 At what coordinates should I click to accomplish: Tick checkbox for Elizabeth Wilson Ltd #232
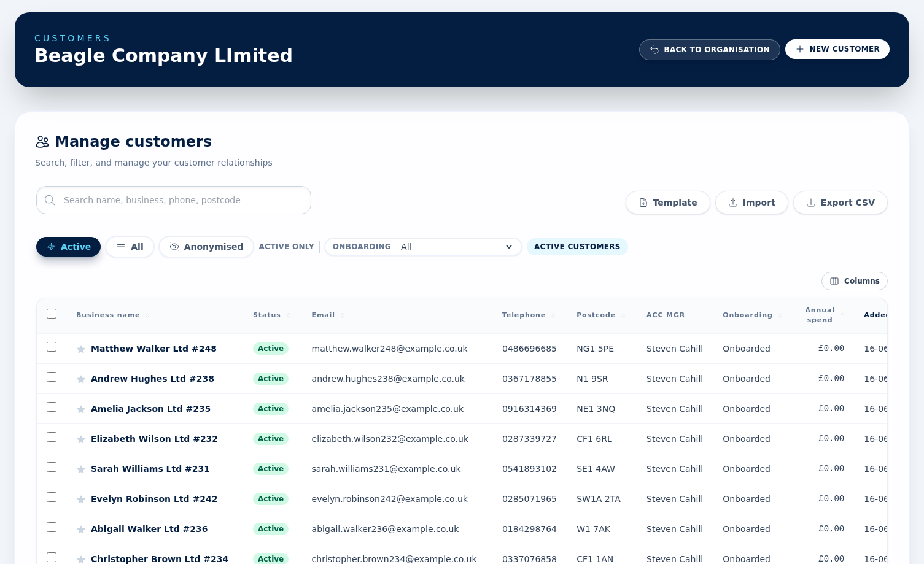52,437
